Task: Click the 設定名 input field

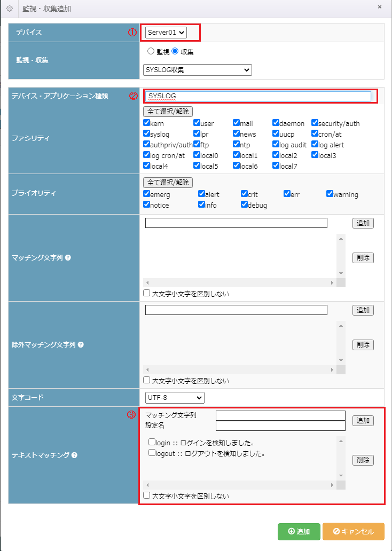Action: 280,426
